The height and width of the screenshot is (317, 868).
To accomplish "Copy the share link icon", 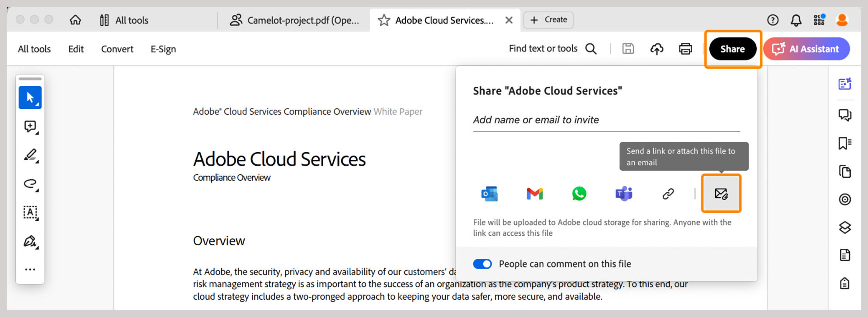I will (x=668, y=194).
